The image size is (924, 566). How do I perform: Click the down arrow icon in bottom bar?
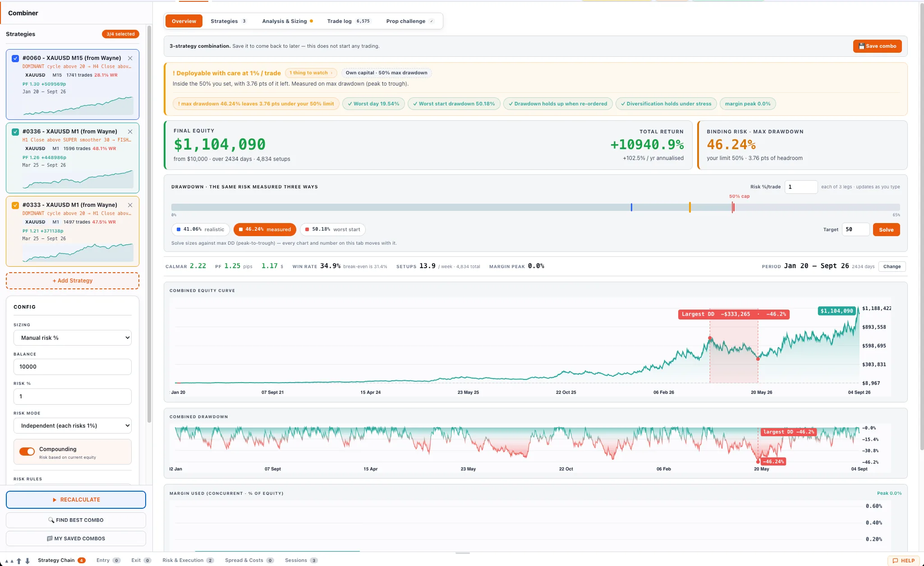28,561
